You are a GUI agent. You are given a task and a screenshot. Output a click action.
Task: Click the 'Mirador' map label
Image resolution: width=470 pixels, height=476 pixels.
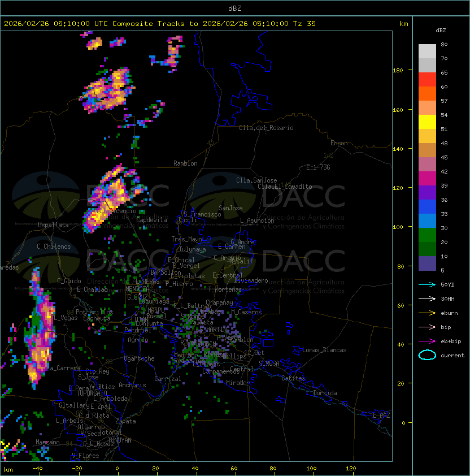[x=238, y=383]
